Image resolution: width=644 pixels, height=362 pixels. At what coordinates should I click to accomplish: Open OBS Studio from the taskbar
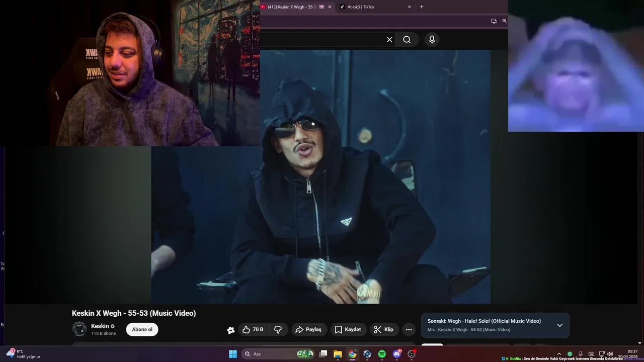click(412, 354)
